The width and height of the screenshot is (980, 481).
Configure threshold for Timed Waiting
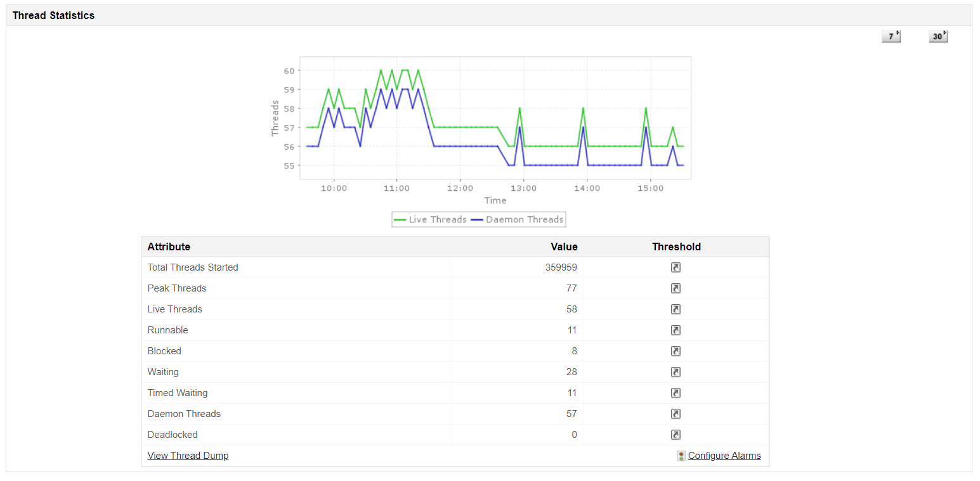point(675,392)
